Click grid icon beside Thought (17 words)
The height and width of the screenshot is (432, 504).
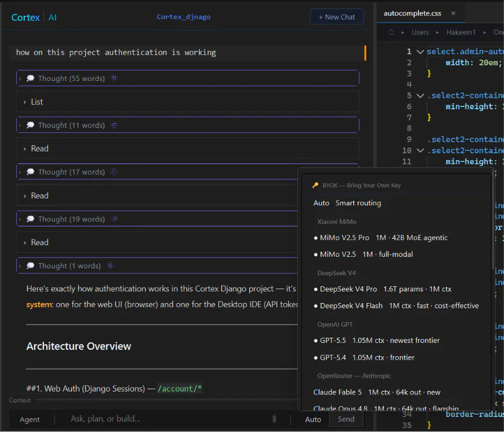coord(114,172)
